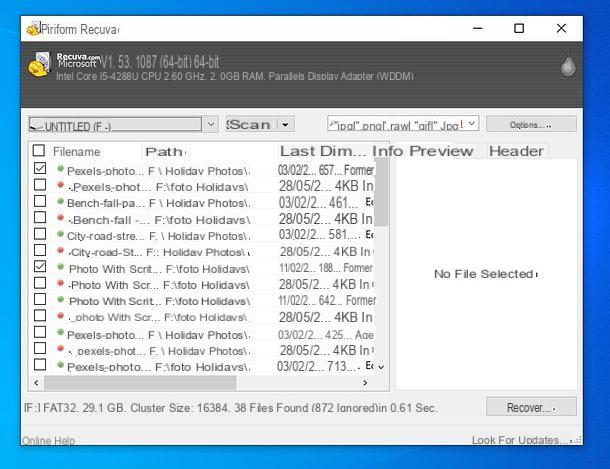The width and height of the screenshot is (610, 469).
Task: Click red status dot of .City-road-St row
Action: pos(60,250)
